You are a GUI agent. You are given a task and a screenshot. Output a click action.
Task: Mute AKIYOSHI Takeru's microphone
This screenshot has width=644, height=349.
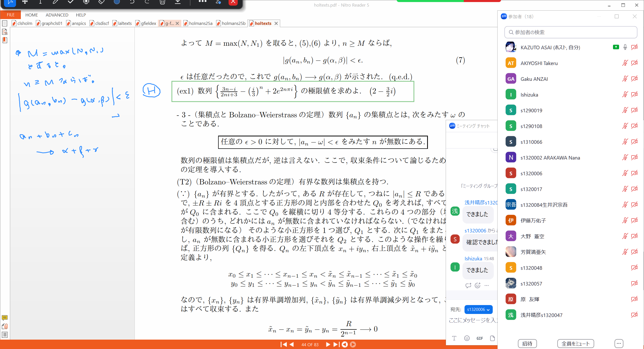(625, 63)
